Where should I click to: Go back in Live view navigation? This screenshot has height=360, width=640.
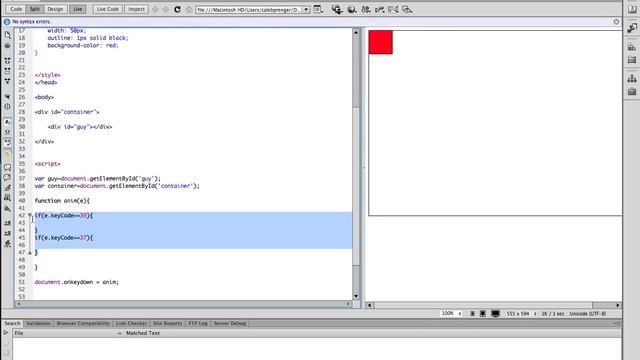(155, 9)
